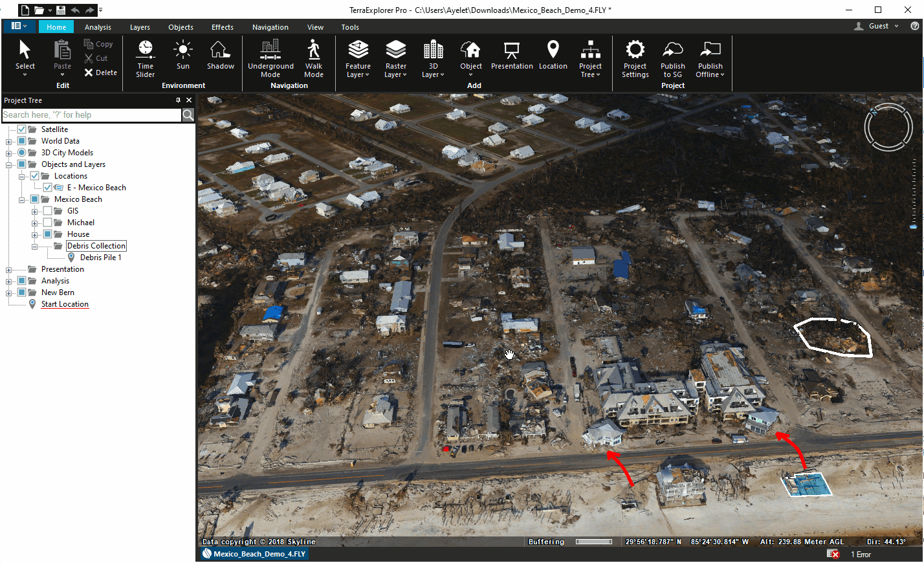Enable the Shadow effect
This screenshot has height=563, width=924.
pos(220,54)
